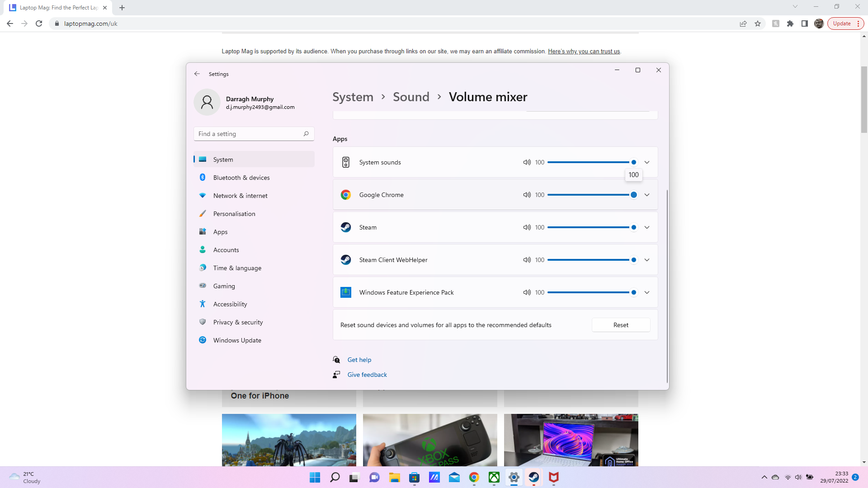
Task: Click the Mail app icon in taskbar
Action: tap(454, 477)
